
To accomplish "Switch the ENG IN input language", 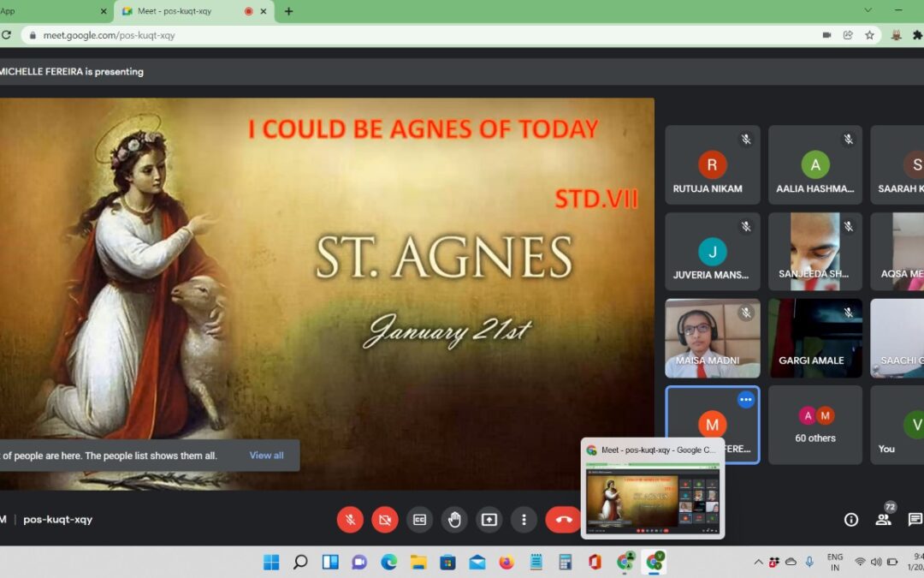I will pos(835,562).
